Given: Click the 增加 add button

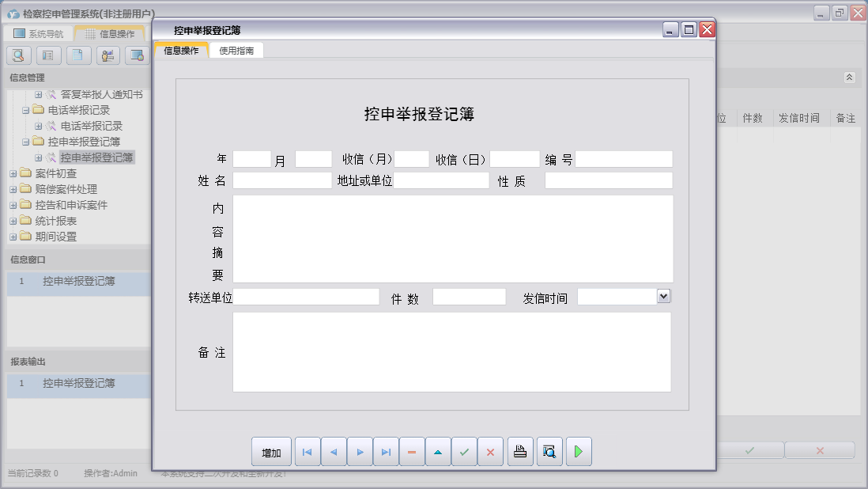Looking at the screenshot, I should [x=271, y=452].
